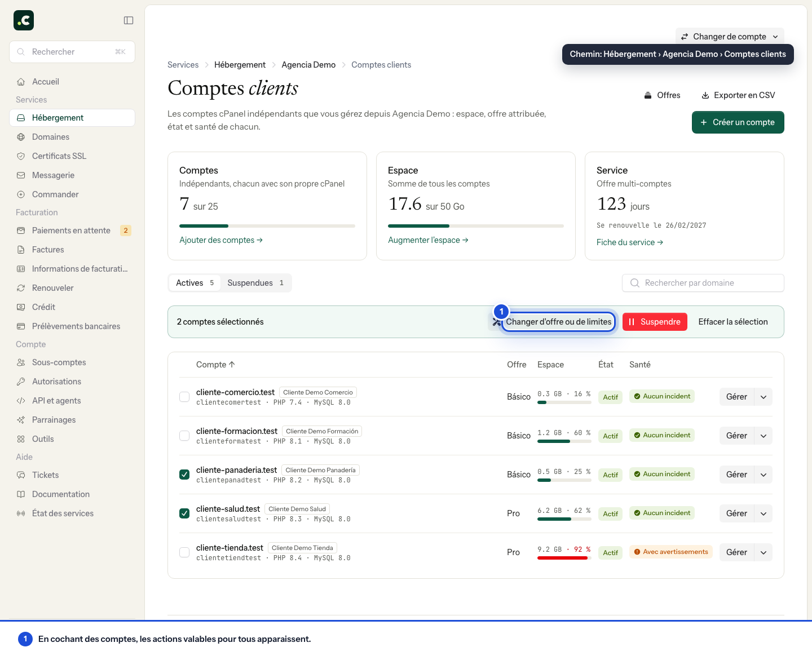The height and width of the screenshot is (656, 812).
Task: Suspend the selected accounts
Action: [x=655, y=322]
